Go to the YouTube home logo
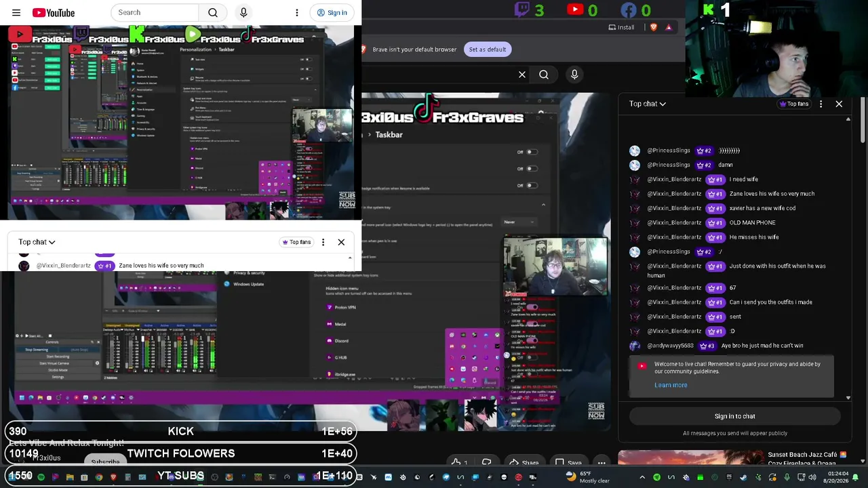The image size is (868, 488). click(x=54, y=12)
